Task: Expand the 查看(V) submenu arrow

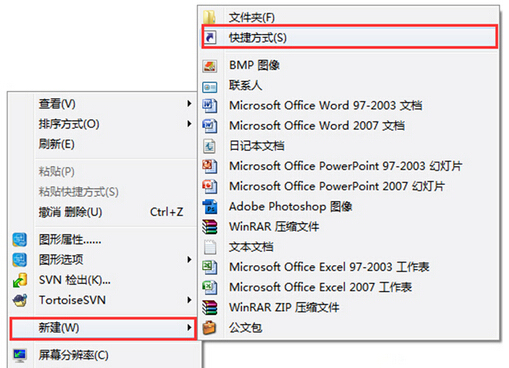Action: click(x=189, y=104)
